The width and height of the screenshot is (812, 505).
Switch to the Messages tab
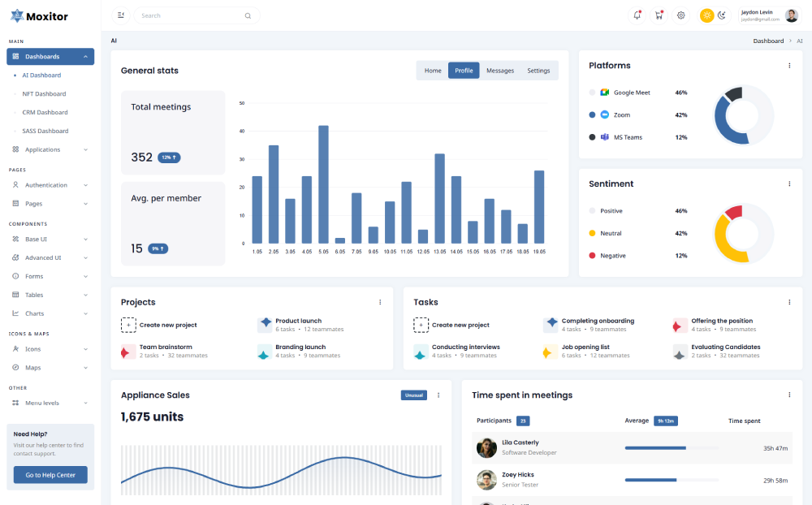coord(499,71)
